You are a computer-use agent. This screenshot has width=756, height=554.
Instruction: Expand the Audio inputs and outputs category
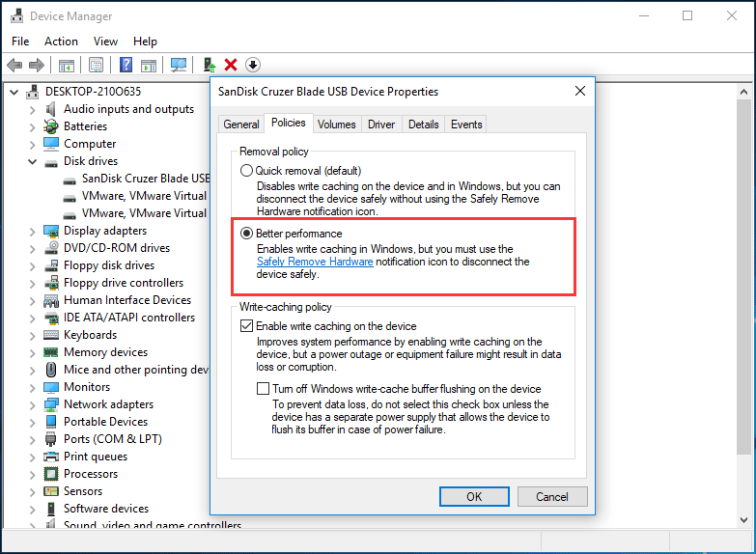(x=32, y=110)
